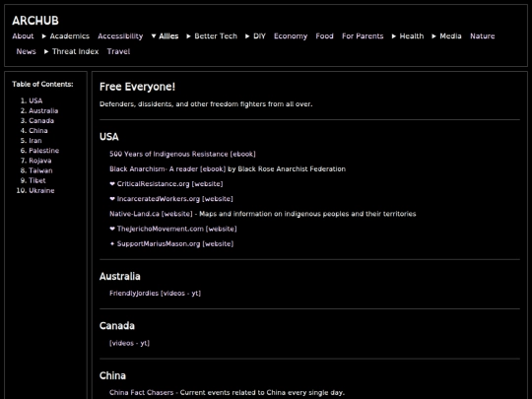Open the Economy nav item
This screenshot has height=399, width=532.
(291, 36)
